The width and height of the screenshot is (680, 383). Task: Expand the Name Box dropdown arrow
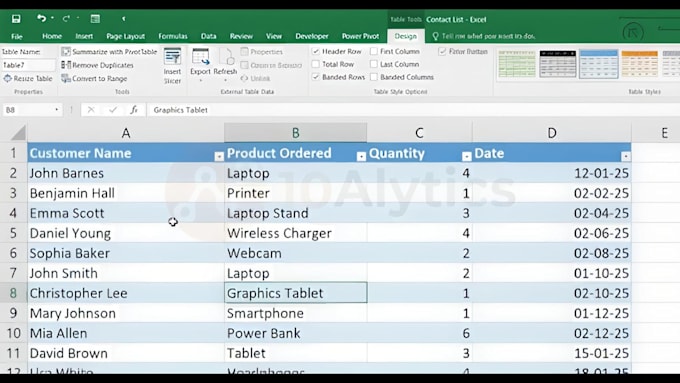(x=56, y=110)
